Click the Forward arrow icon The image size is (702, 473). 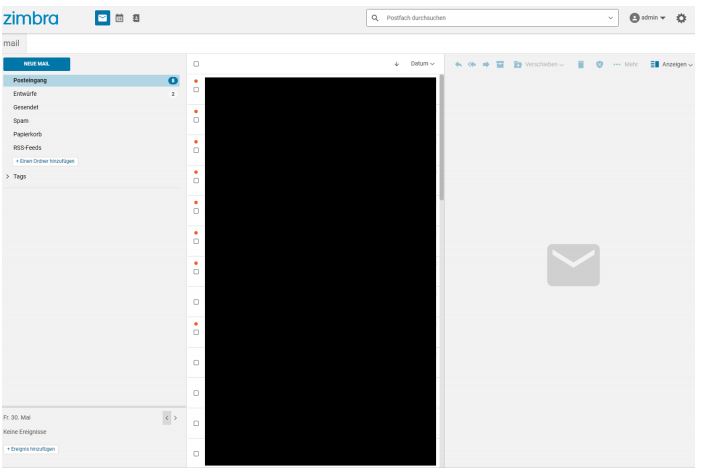(486, 64)
